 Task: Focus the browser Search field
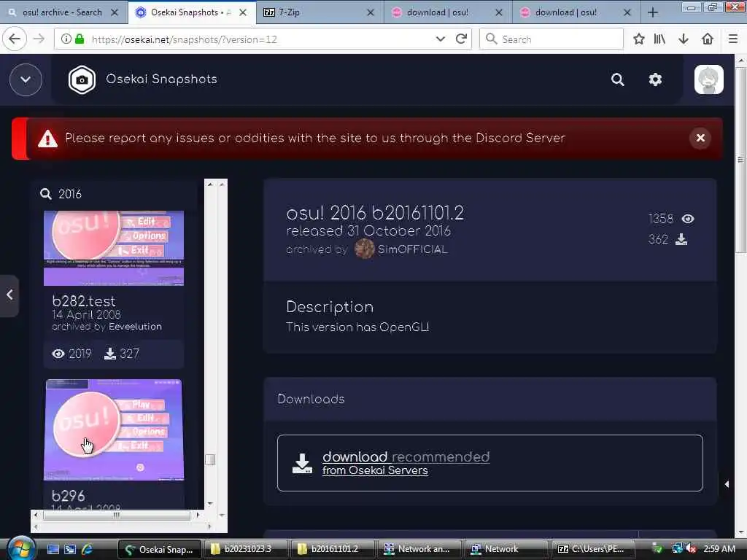tap(551, 39)
